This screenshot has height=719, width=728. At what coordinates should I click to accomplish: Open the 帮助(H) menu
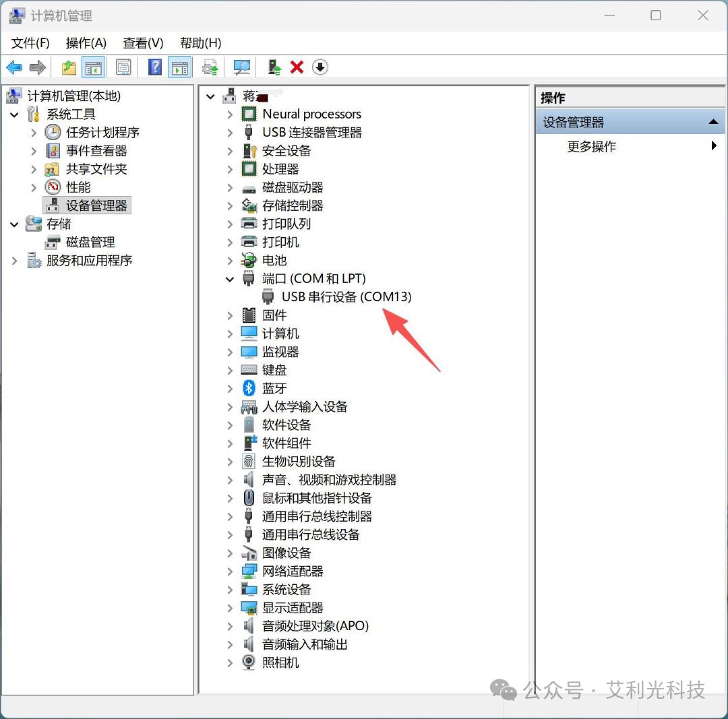click(201, 43)
